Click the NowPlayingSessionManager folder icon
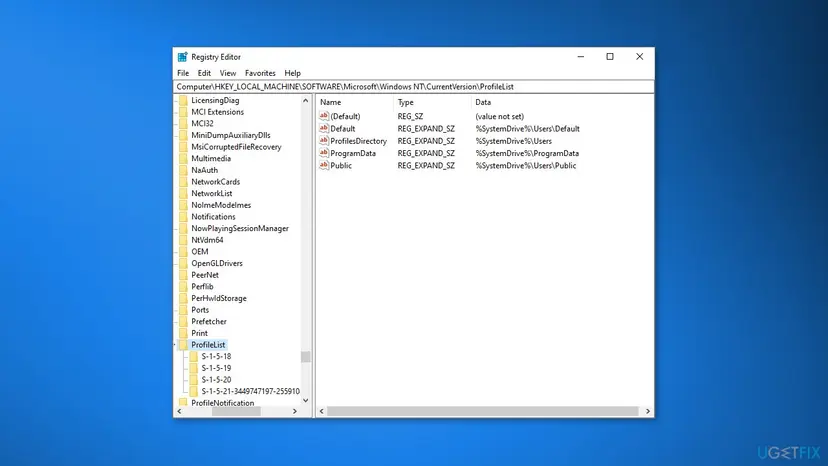The height and width of the screenshot is (466, 828). click(x=183, y=228)
